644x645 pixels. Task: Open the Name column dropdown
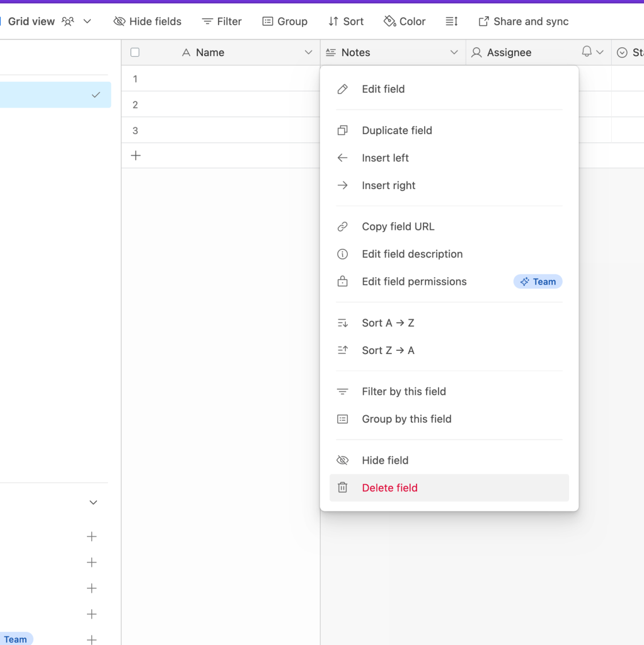coord(308,52)
